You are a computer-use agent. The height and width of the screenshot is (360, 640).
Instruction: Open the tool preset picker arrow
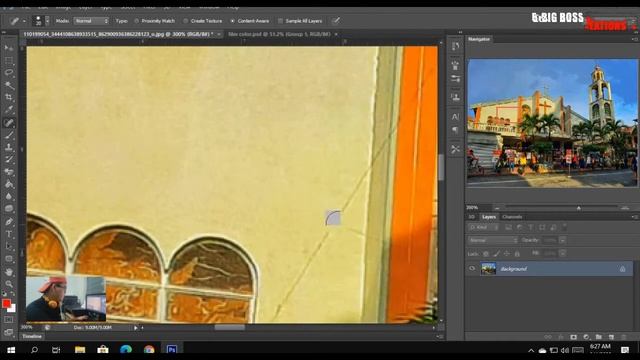coord(24,21)
